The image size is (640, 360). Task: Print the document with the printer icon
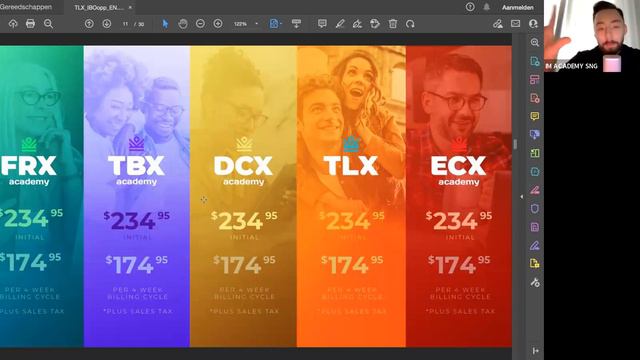(30, 24)
